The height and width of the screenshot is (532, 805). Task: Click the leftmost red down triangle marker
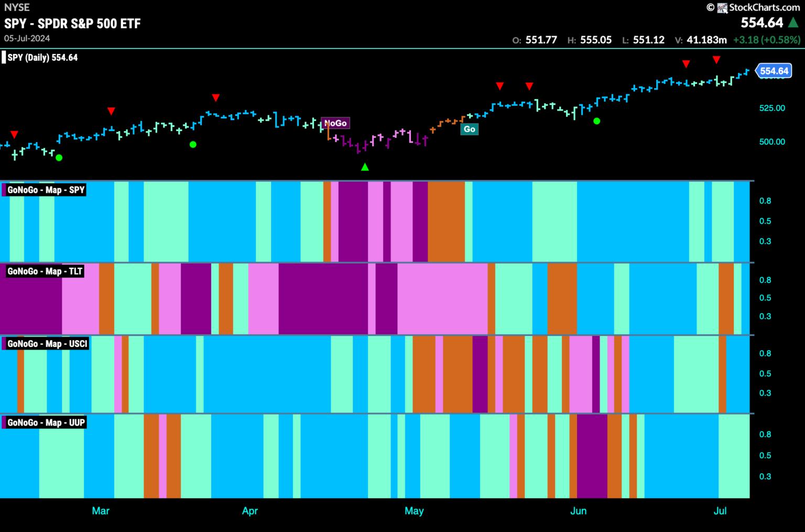(x=14, y=135)
